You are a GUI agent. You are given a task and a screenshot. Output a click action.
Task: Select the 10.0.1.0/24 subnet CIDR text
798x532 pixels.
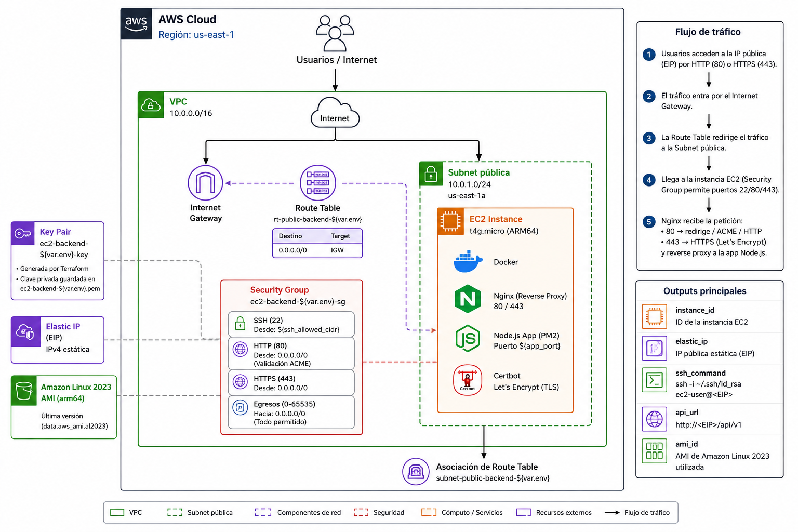point(470,184)
